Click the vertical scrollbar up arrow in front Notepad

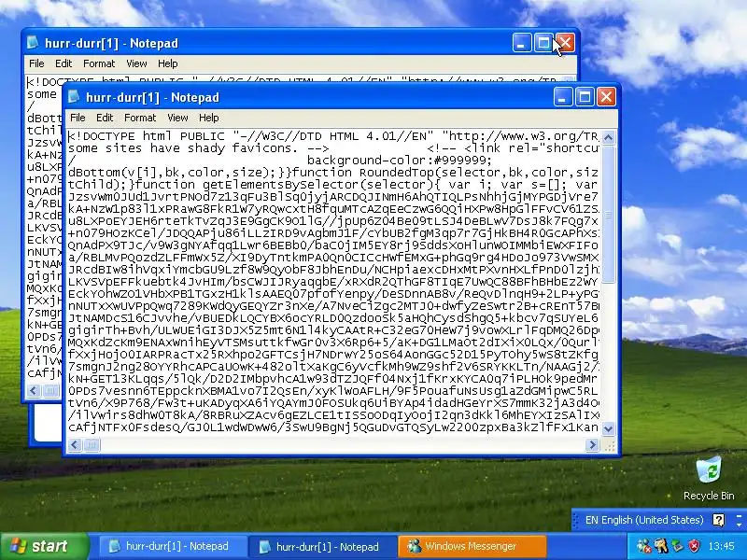(x=608, y=137)
